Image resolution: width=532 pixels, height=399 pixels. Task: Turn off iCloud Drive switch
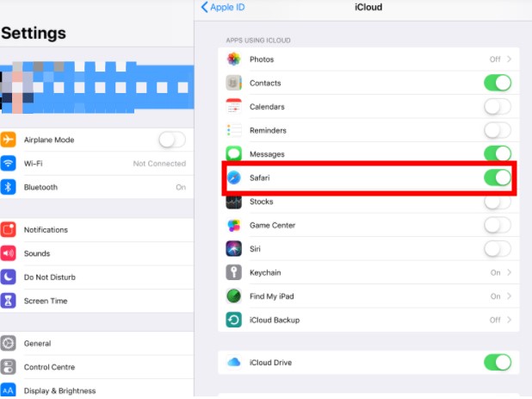(497, 362)
